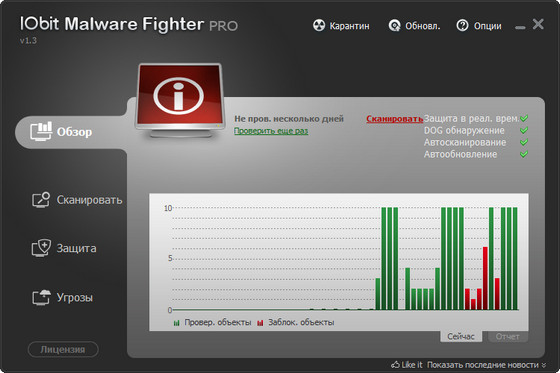Click the Проверить еще раз link

pos(271,131)
